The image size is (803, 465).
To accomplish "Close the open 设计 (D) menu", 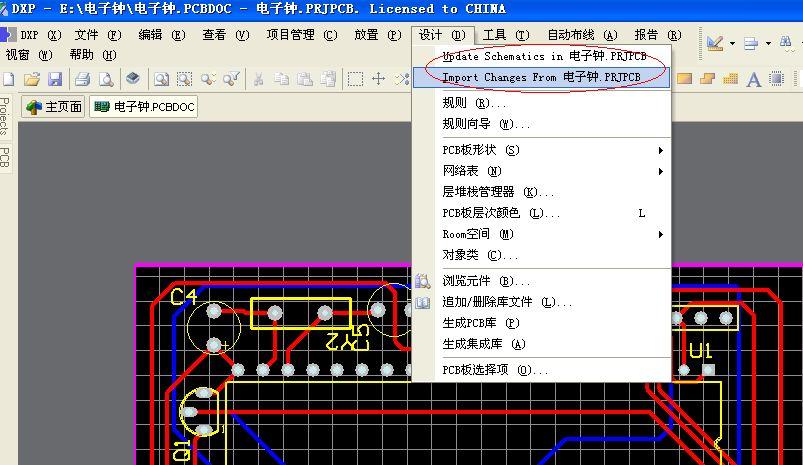I will click(x=442, y=35).
